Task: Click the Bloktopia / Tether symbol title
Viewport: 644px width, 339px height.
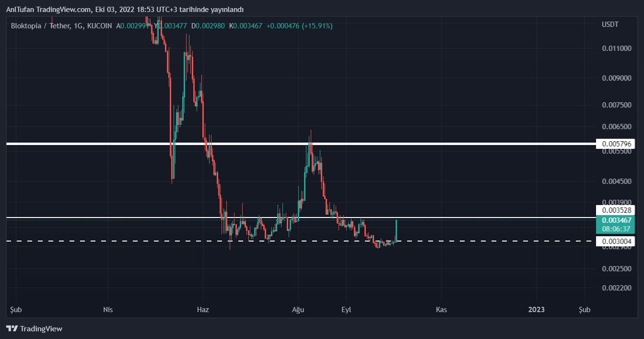Action: pos(41,25)
